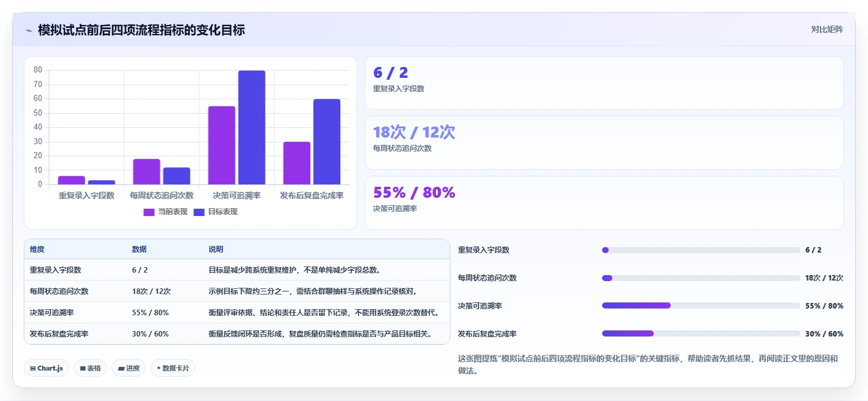Click the 55% / 80% value beside the progress bar
The width and height of the screenshot is (868, 401).
tap(824, 306)
